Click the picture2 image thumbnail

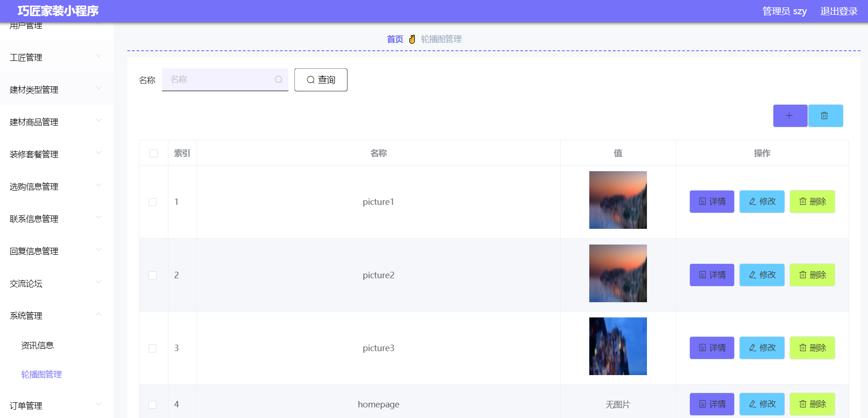(618, 273)
